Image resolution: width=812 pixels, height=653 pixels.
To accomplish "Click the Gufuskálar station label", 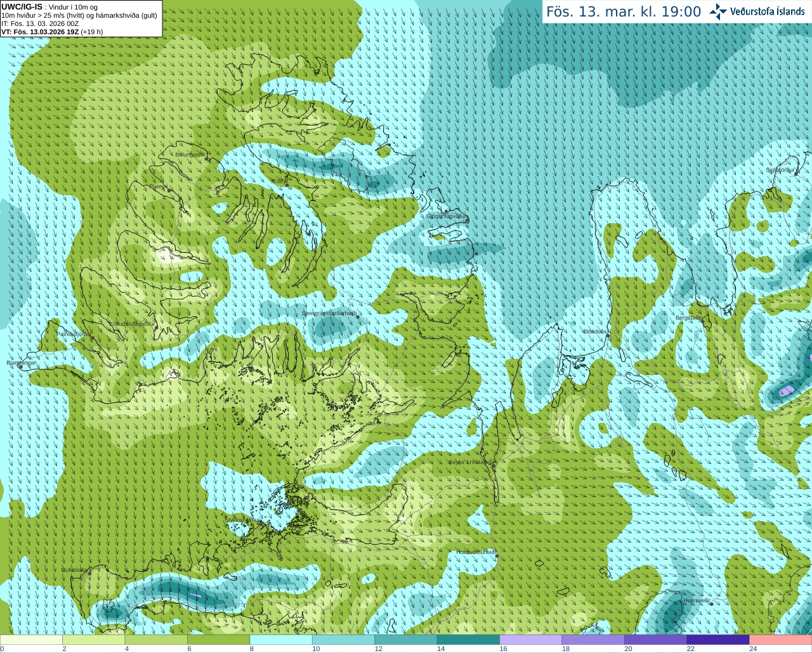I will tap(74, 570).
